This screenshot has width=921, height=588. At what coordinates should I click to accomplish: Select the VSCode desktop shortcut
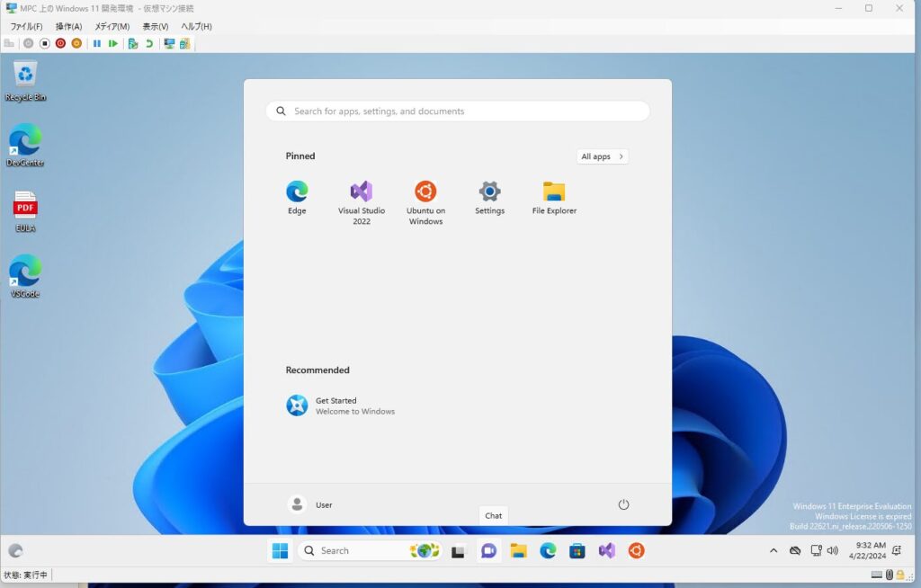tap(25, 277)
